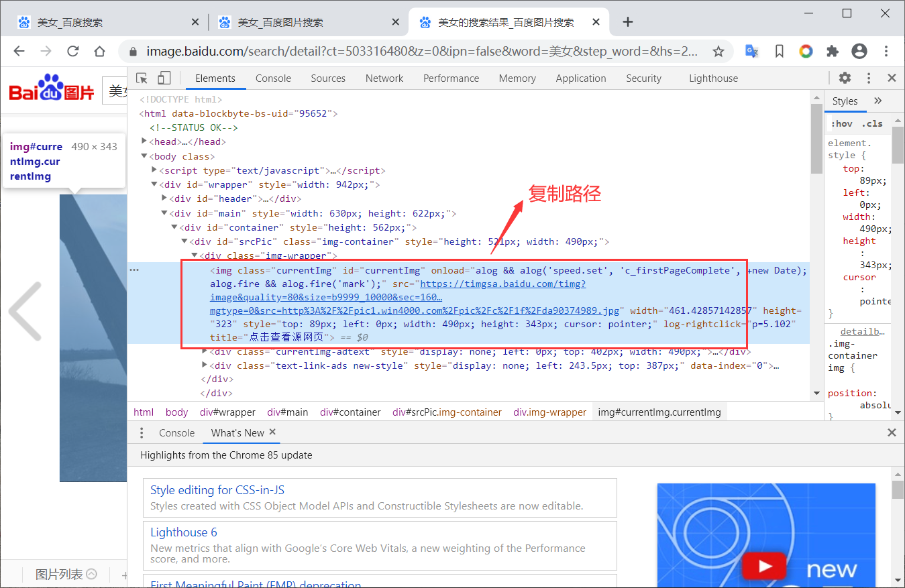Open Style editing for CSS-in-JS link
This screenshot has height=588, width=905.
pyautogui.click(x=217, y=490)
